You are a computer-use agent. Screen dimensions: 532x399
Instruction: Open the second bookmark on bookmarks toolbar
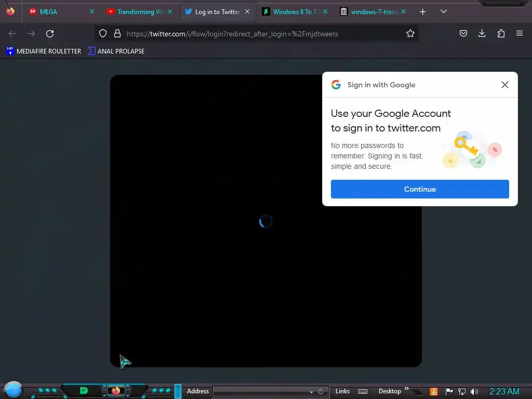point(116,51)
